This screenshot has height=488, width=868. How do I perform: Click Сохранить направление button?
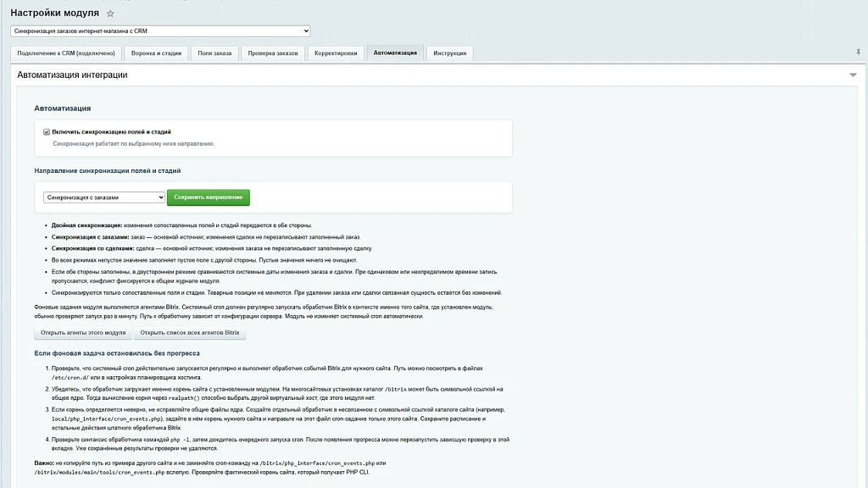tap(209, 197)
